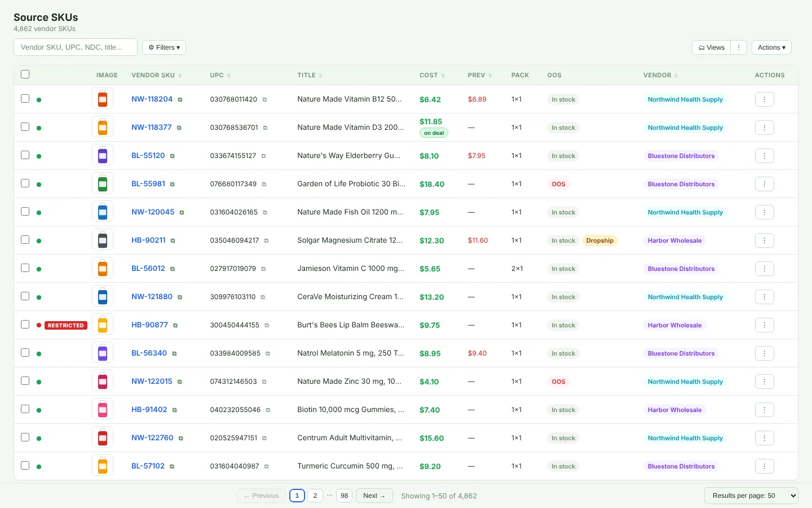Sort by UPC column header
This screenshot has width=812, height=508.
(x=220, y=75)
